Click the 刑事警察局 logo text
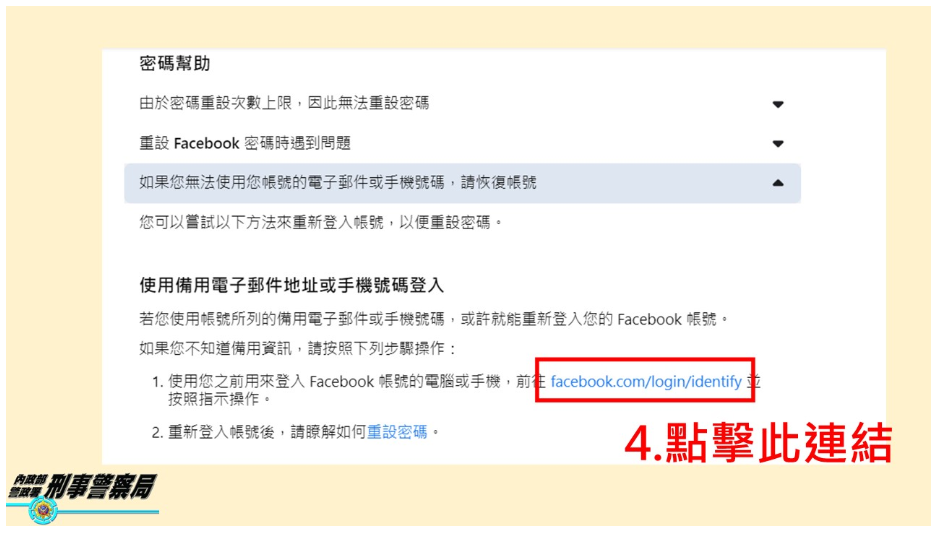This screenshot has height=533, width=937. point(101,487)
